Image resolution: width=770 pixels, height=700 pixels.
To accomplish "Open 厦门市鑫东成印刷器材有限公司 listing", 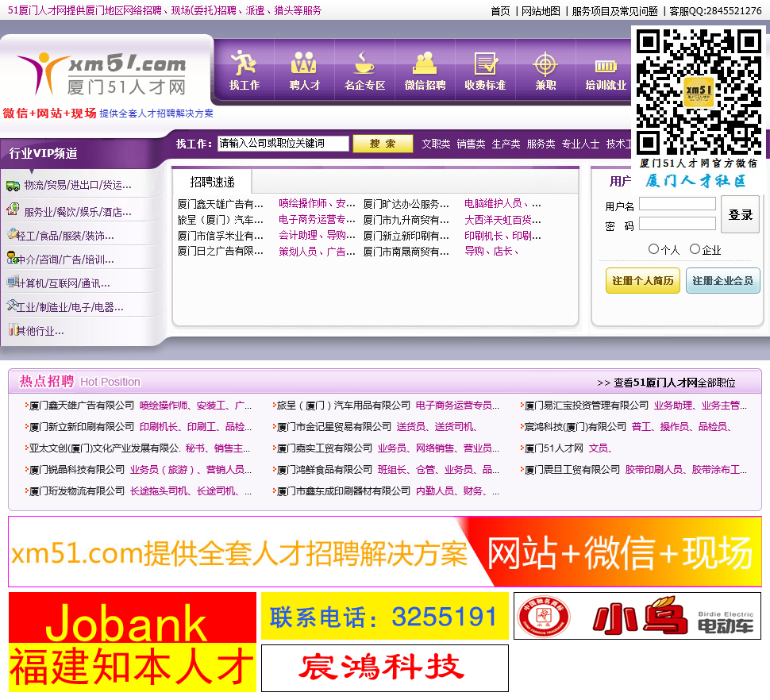I will point(343,491).
